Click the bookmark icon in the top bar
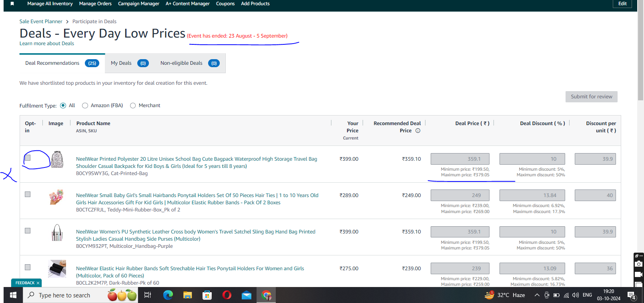This screenshot has width=644, height=303. coord(12,4)
